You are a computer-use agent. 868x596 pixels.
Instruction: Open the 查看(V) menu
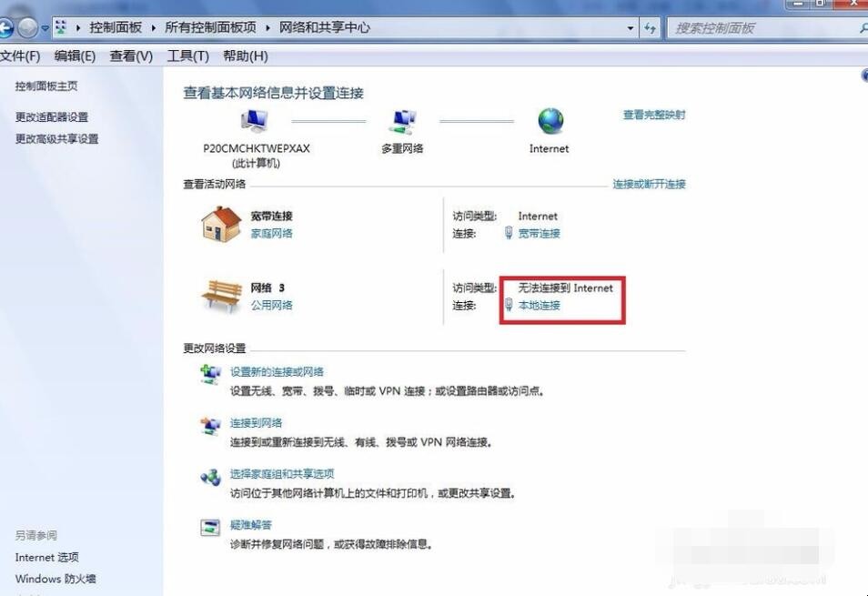point(130,56)
